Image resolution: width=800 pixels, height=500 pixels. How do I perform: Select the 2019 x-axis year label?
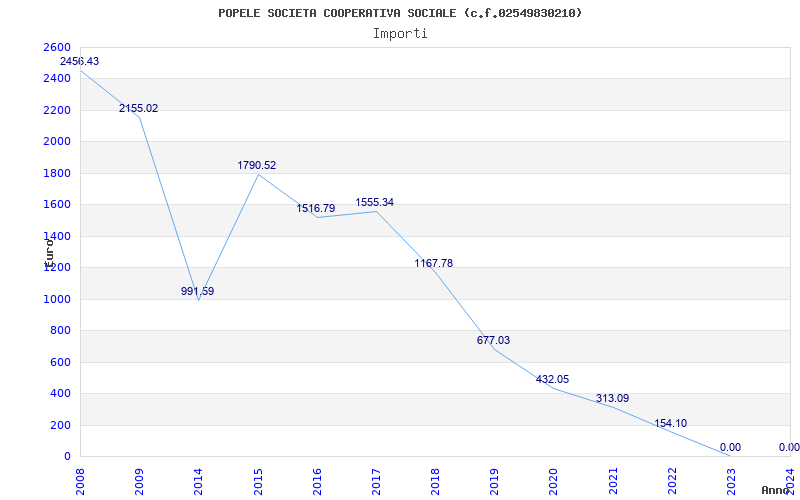(494, 480)
